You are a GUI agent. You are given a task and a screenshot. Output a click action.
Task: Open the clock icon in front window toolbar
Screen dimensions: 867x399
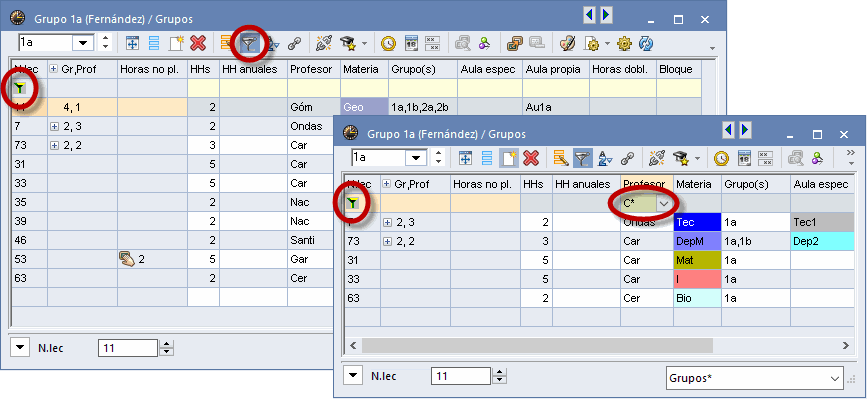tap(721, 159)
